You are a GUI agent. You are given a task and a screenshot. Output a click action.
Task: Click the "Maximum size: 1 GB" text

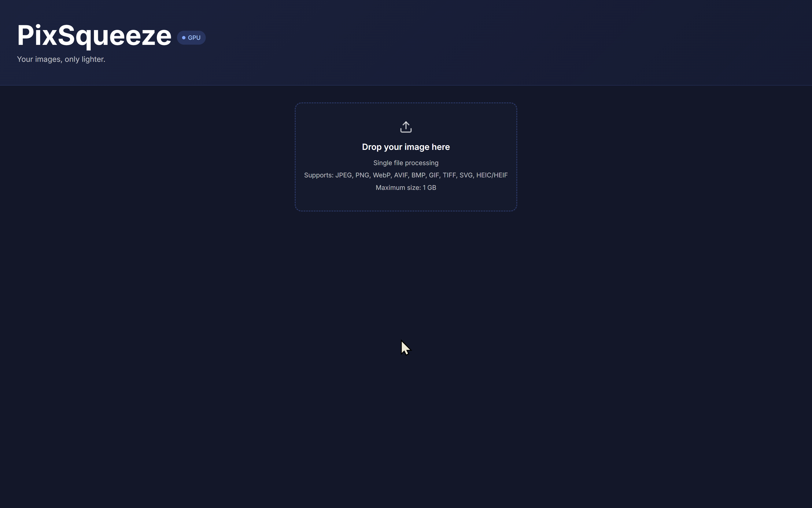406,188
